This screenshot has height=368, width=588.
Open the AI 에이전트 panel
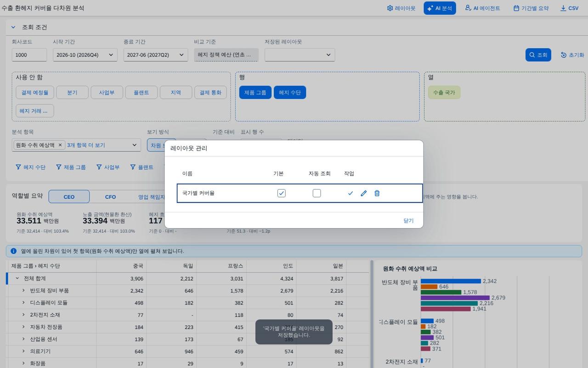482,8
